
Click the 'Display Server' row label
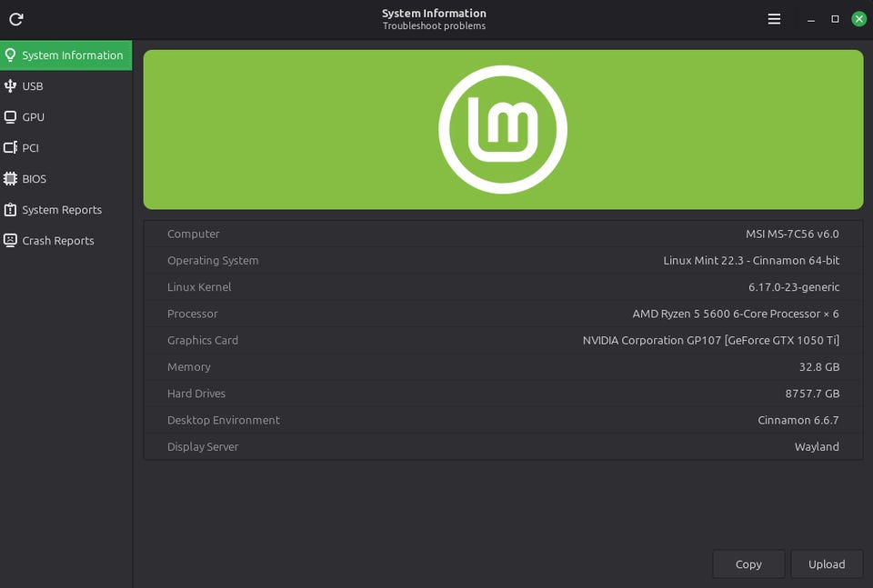tap(203, 447)
